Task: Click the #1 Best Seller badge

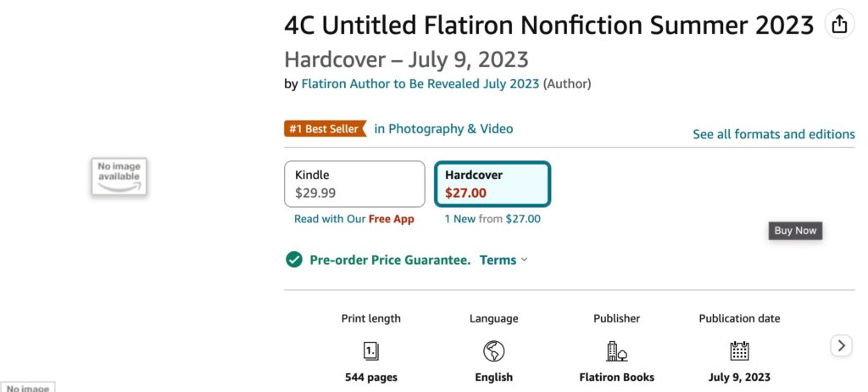Action: (x=325, y=129)
